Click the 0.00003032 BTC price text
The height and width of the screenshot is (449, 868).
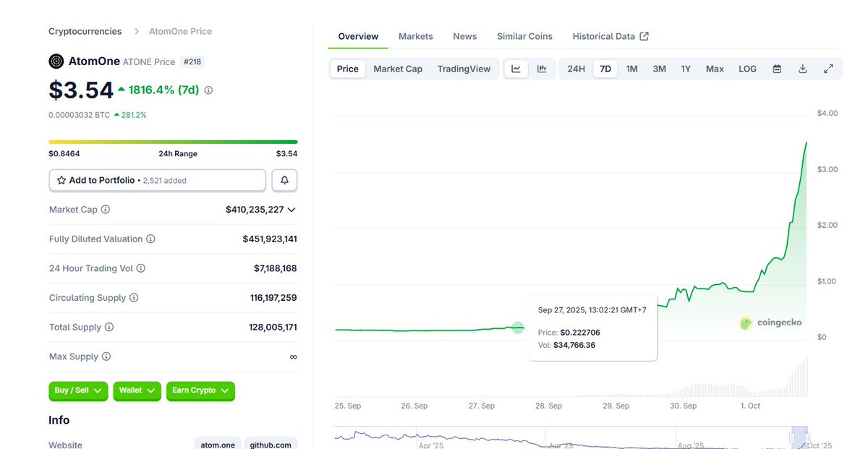79,115
